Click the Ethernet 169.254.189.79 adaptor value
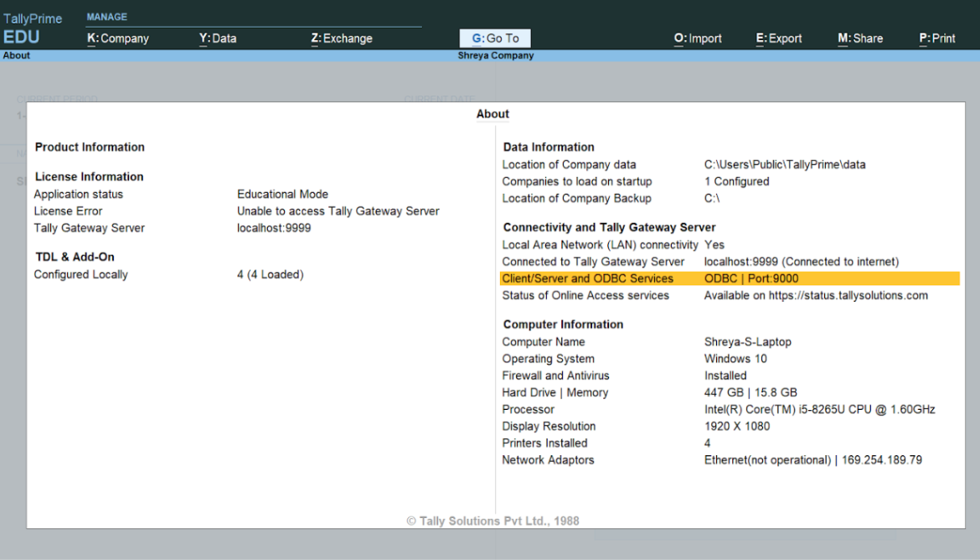The width and height of the screenshot is (980, 560). click(x=813, y=460)
